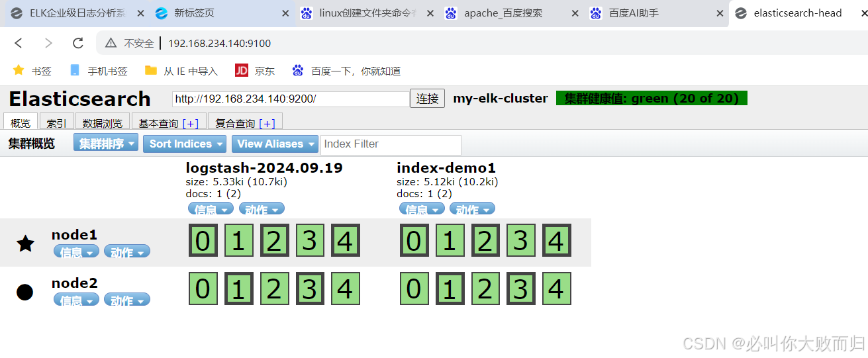Click the logstash-2024.09.19 index name

coord(264,167)
